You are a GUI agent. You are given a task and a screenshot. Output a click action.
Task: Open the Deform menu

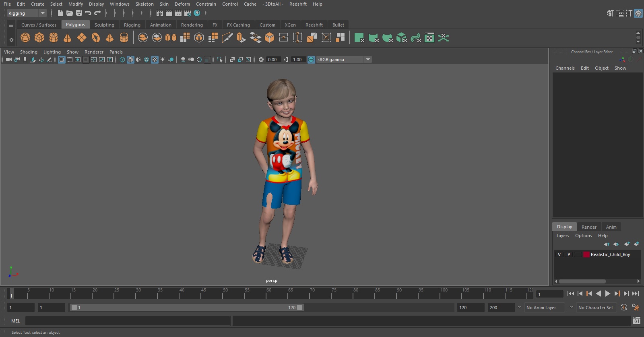pos(182,4)
